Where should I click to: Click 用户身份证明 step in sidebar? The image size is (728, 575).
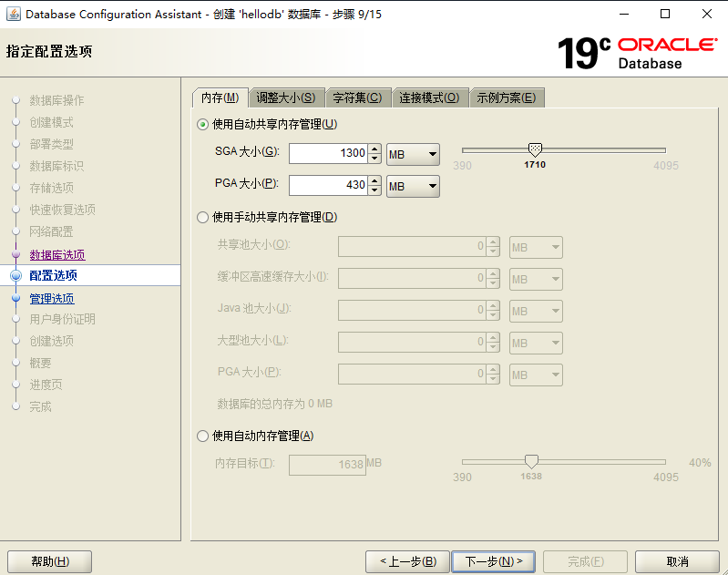tap(62, 319)
